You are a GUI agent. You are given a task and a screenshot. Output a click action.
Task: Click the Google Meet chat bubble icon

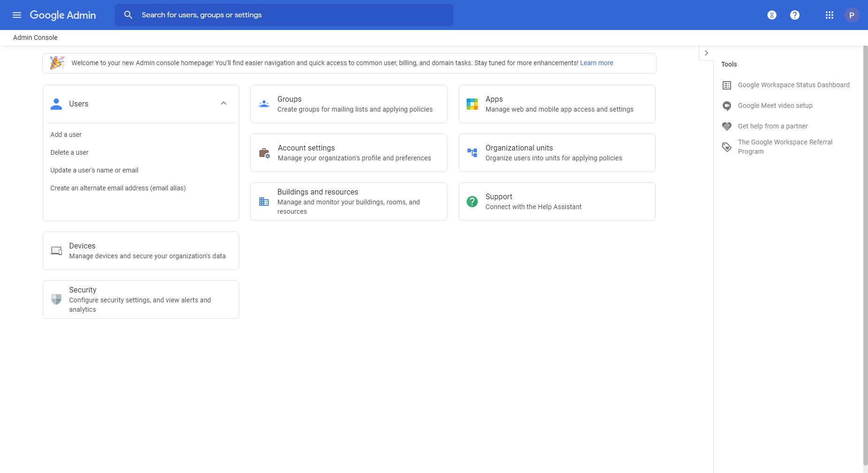click(x=727, y=106)
